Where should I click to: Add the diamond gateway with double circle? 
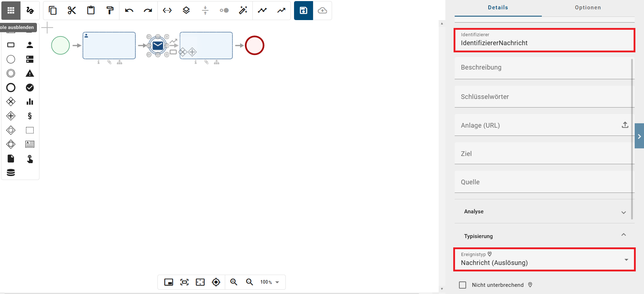click(x=11, y=144)
